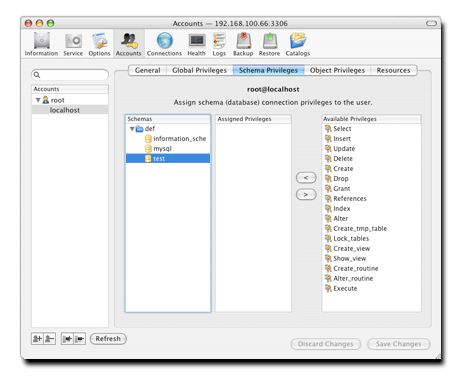Click the remove host icon
The image size is (462, 376).
[80, 339]
